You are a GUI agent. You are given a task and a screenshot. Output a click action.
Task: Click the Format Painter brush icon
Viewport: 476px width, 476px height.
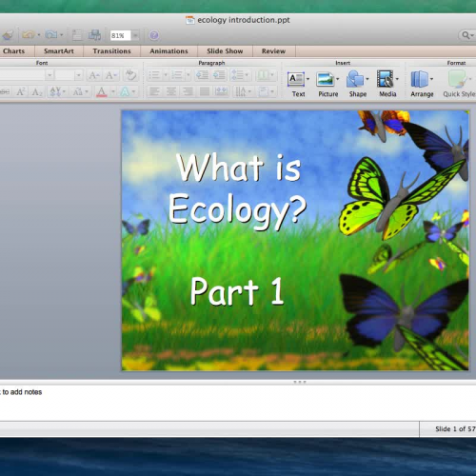click(x=8, y=35)
